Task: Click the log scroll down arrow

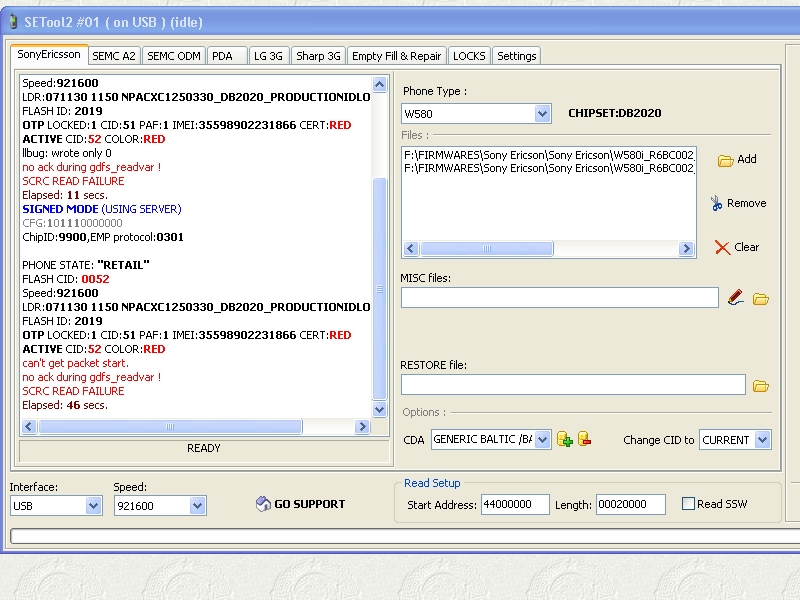Action: tap(379, 409)
